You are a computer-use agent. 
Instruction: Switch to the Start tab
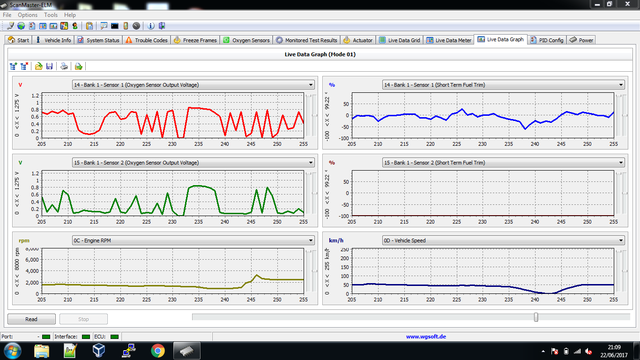click(19, 40)
